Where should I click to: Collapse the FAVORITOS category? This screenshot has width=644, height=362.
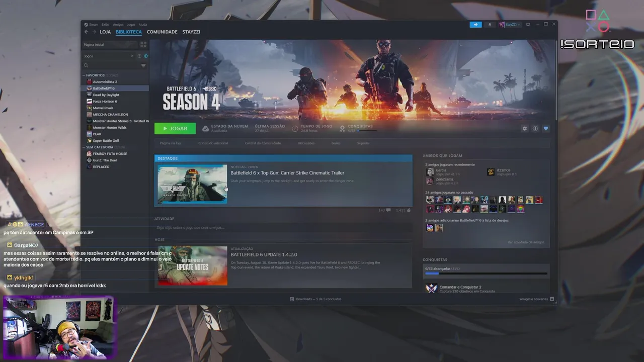pyautogui.click(x=84, y=75)
